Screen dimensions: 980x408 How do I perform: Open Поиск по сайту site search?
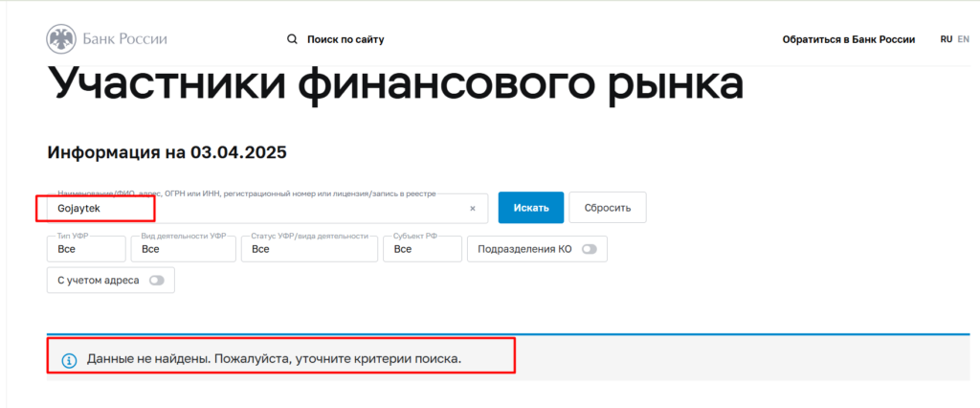coord(345,39)
